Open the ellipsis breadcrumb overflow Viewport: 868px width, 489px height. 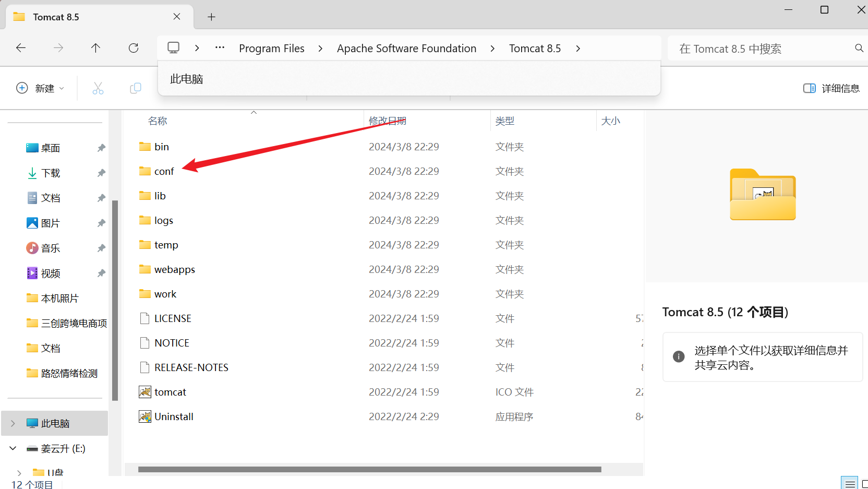(x=220, y=48)
